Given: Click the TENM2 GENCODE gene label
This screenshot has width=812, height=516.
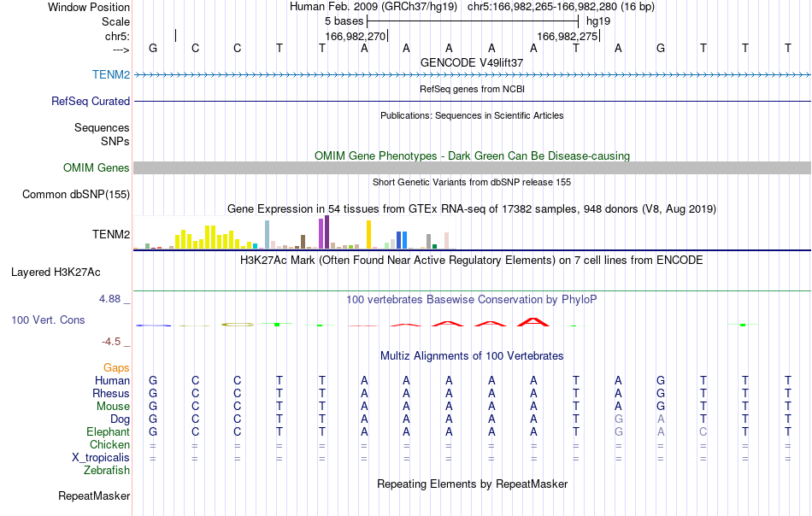Looking at the screenshot, I should coord(111,74).
